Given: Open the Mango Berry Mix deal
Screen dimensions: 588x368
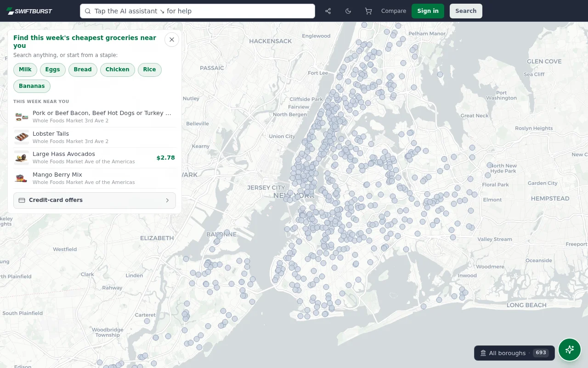Looking at the screenshot, I should 95,178.
